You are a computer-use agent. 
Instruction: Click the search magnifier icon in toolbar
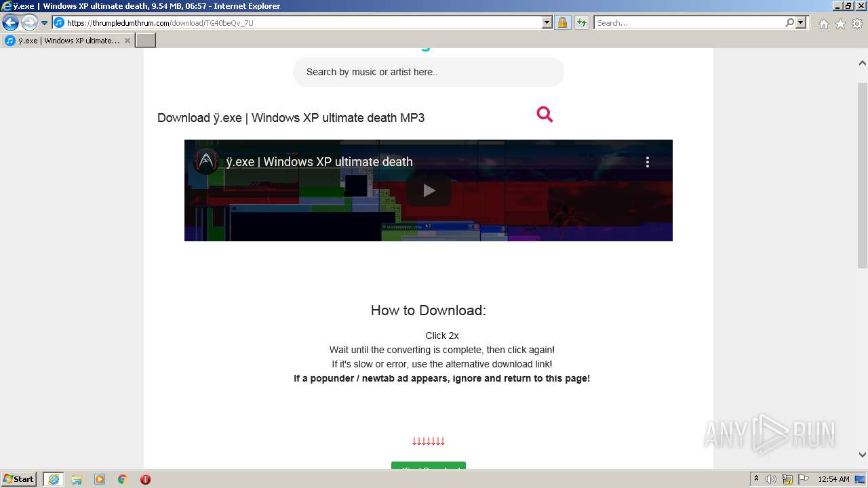pos(789,23)
